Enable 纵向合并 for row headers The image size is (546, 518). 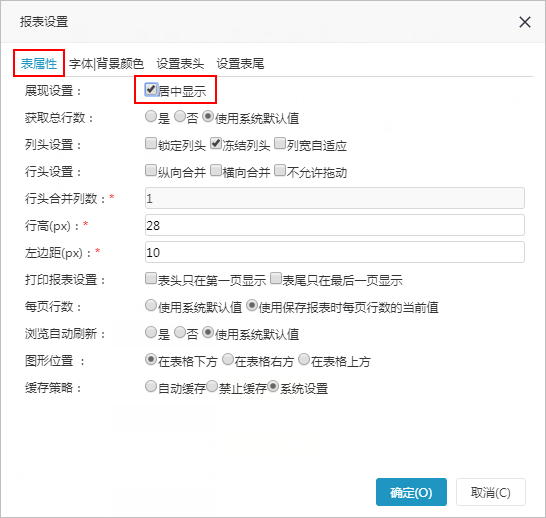tap(151, 171)
